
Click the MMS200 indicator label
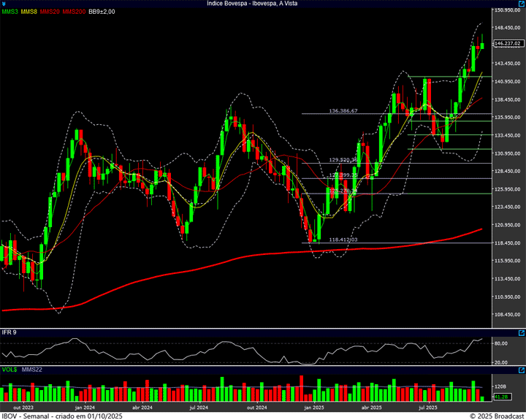[74, 12]
